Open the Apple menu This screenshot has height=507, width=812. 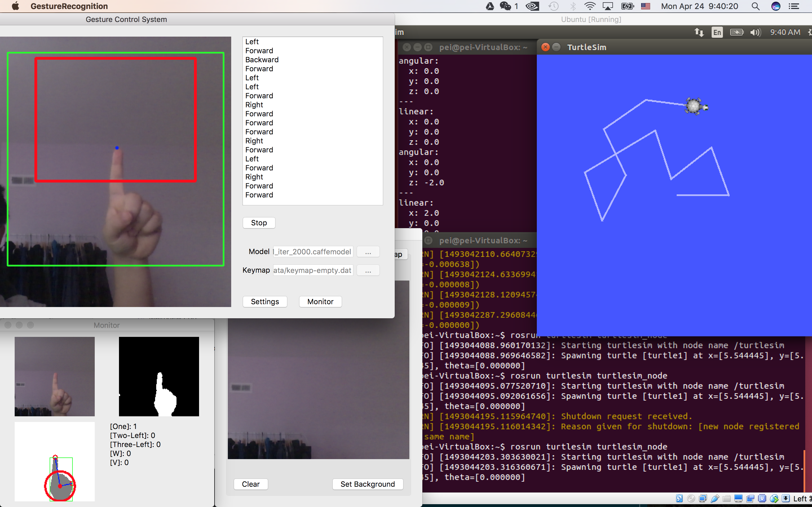16,6
